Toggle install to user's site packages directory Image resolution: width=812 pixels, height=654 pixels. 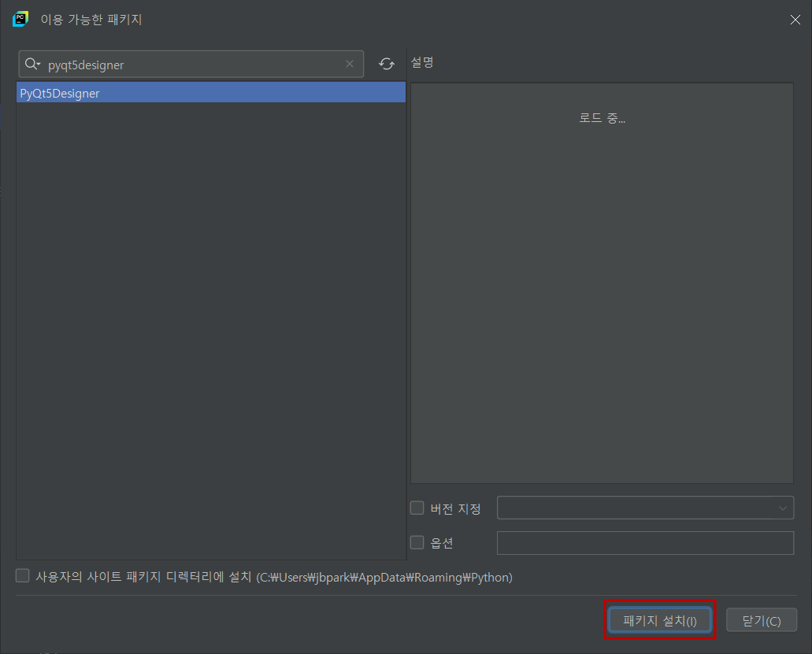point(23,575)
